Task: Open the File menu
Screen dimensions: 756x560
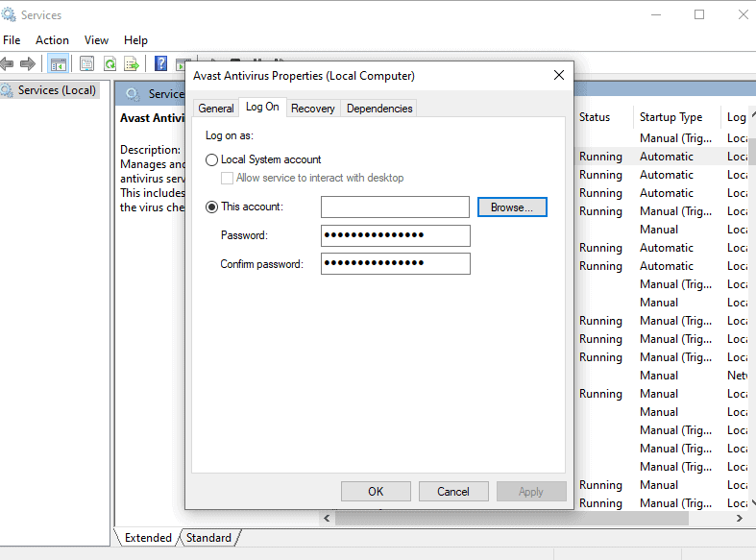Action: click(x=12, y=40)
